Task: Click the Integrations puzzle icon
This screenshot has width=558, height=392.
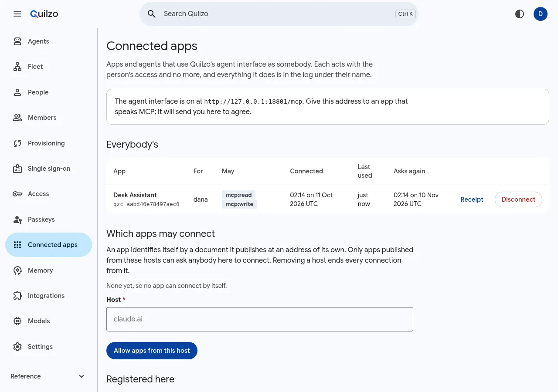Action: click(17, 296)
